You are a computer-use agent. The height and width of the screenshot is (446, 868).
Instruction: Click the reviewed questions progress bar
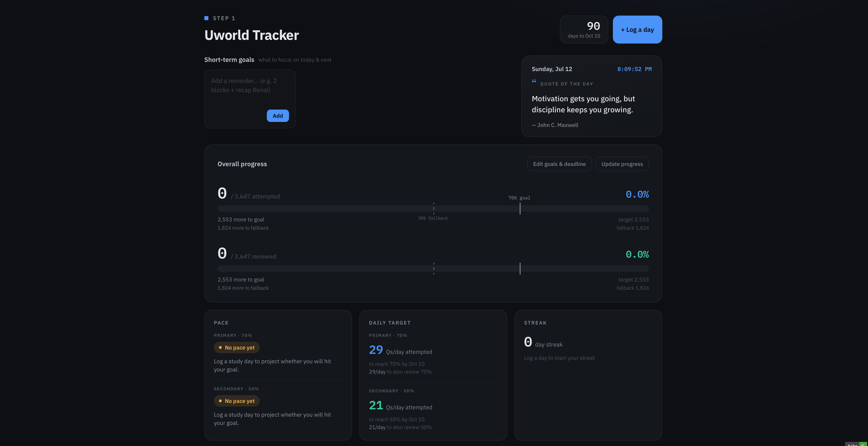tap(433, 269)
